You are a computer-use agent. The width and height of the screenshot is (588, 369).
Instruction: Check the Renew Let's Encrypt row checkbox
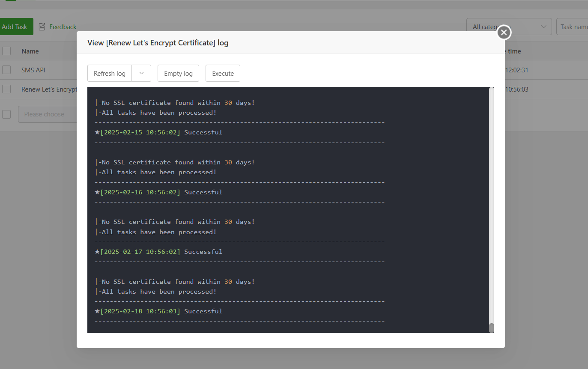(6, 89)
